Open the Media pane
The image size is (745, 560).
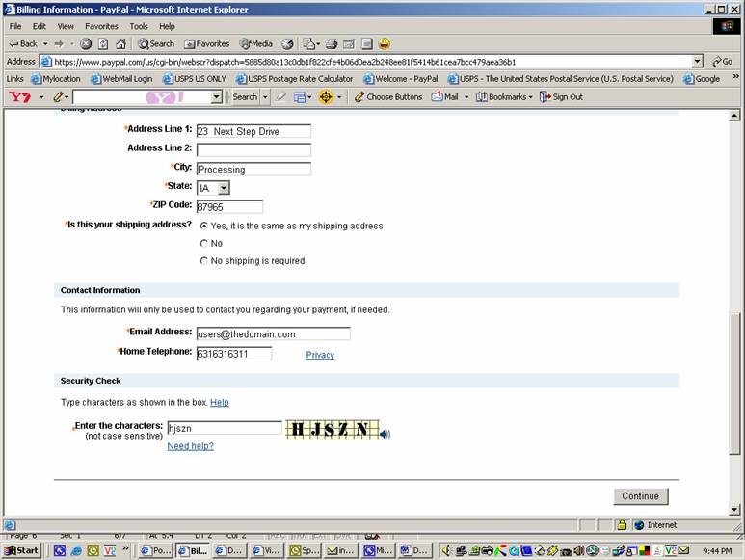[256, 43]
